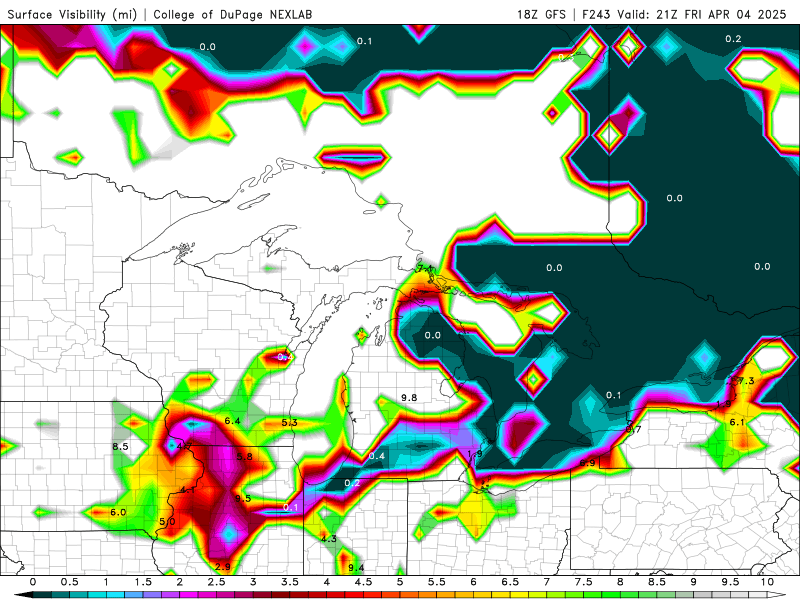Click the "5" label on the color scale
The width and height of the screenshot is (800, 600).
(400, 582)
